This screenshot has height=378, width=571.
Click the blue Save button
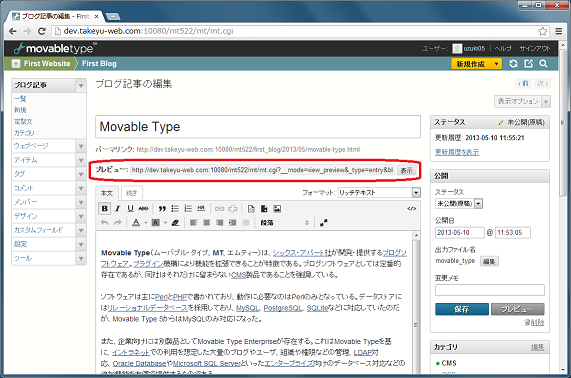462,309
